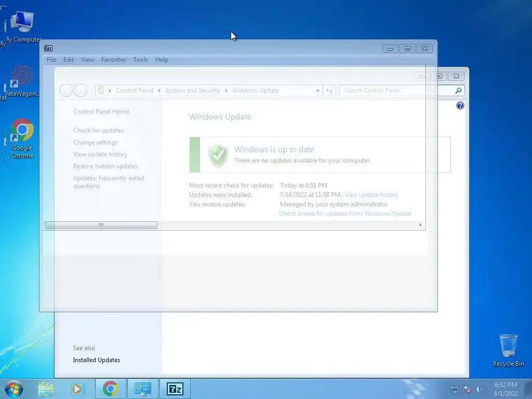Click the 7z icon in the 7-Zip title bar

tap(48, 48)
